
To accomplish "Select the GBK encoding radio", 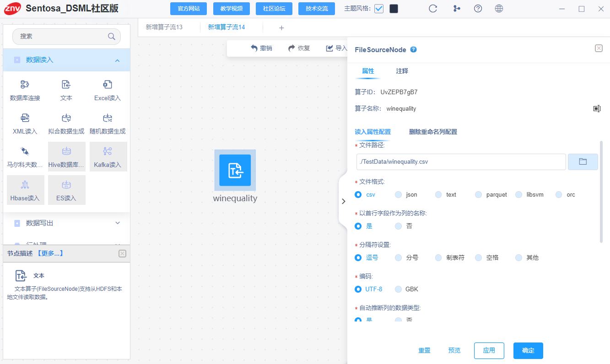I will pyautogui.click(x=398, y=289).
